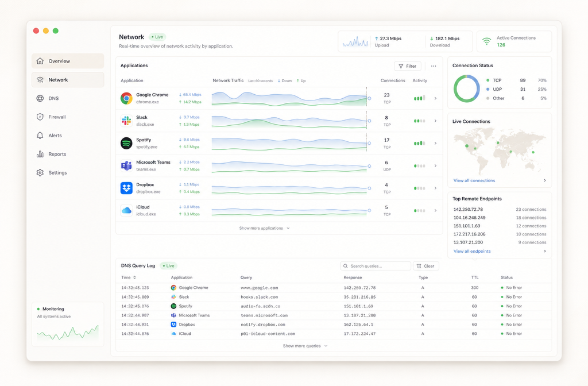Click the Other gray legend dot
The height and width of the screenshot is (386, 588).
[488, 98]
